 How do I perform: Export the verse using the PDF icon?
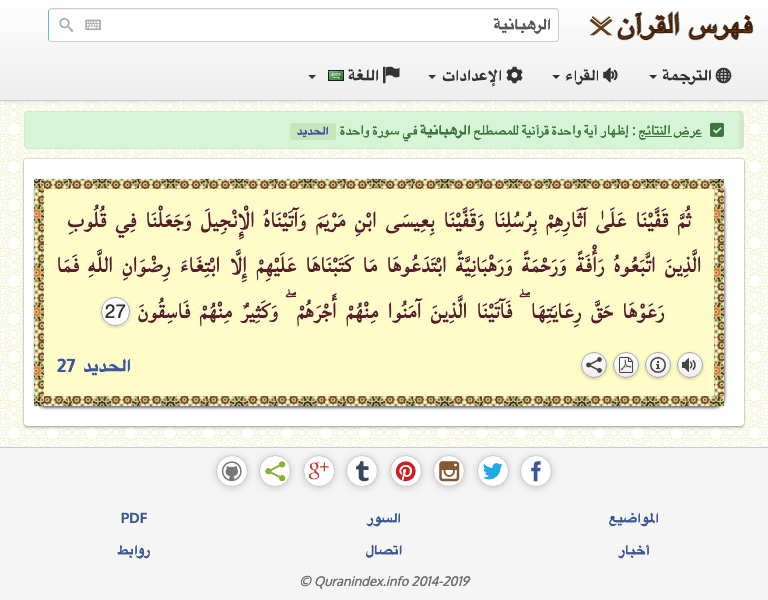625,365
